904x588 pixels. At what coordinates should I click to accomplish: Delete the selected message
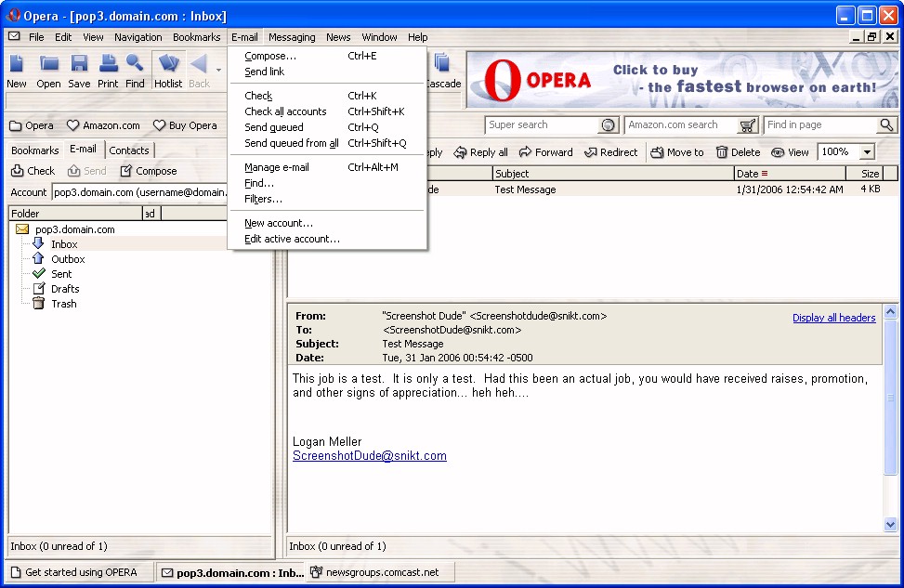coord(739,152)
